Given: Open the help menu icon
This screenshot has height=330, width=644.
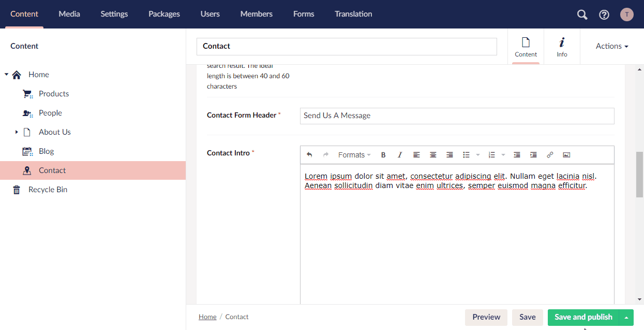Looking at the screenshot, I should point(604,15).
